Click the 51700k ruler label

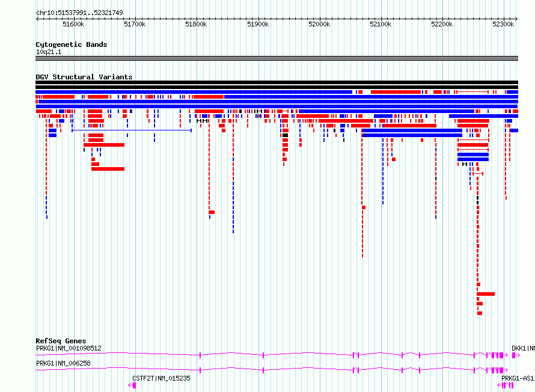click(x=135, y=24)
